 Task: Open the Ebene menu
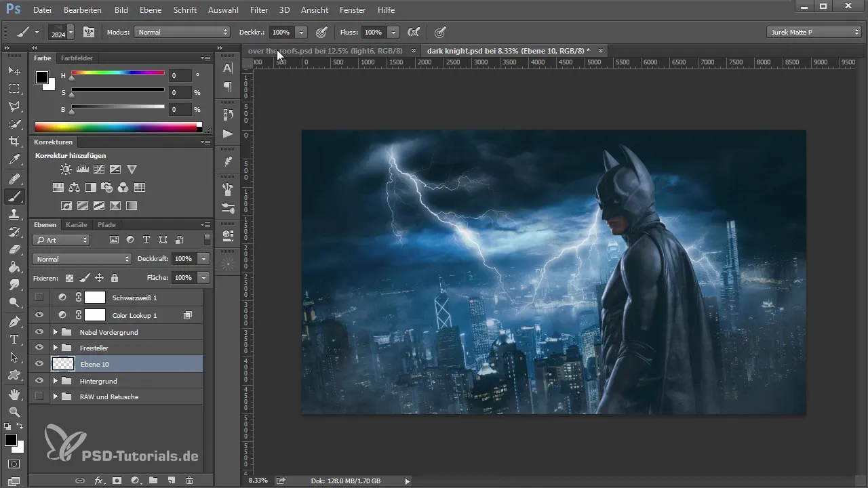(151, 10)
